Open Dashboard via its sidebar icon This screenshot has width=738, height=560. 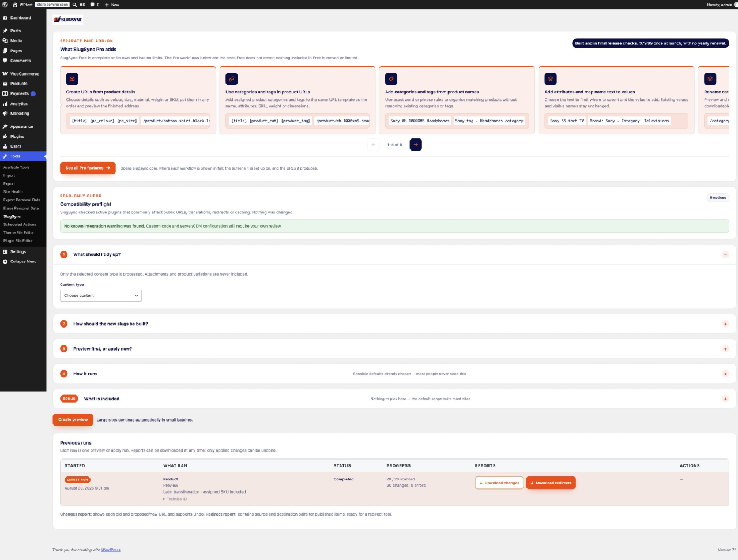5,18
